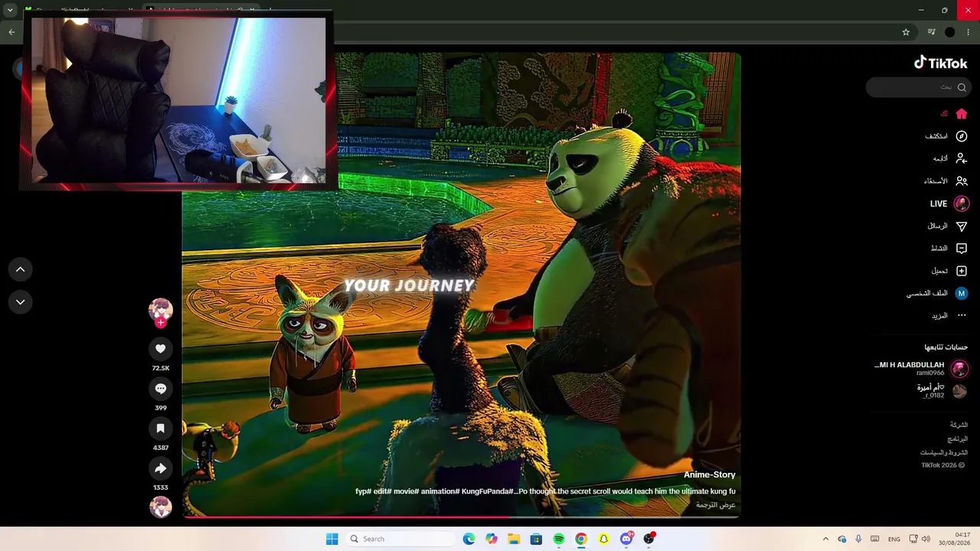Open the sound disc avatar below the share count

pyautogui.click(x=160, y=507)
